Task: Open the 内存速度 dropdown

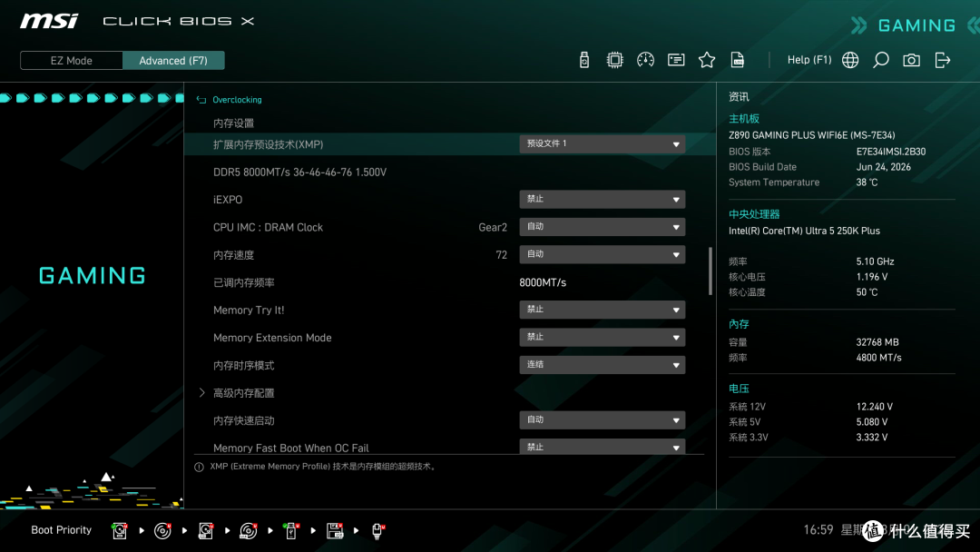Action: (x=602, y=254)
